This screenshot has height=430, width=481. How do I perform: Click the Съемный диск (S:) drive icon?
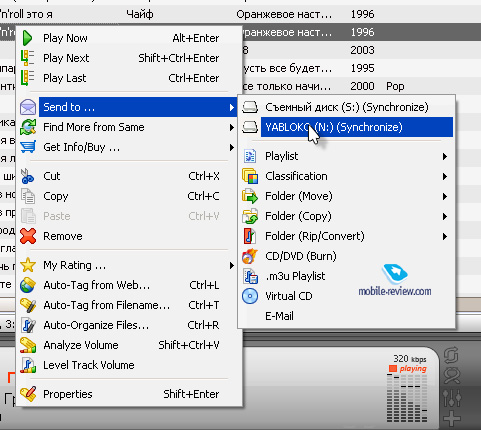250,107
